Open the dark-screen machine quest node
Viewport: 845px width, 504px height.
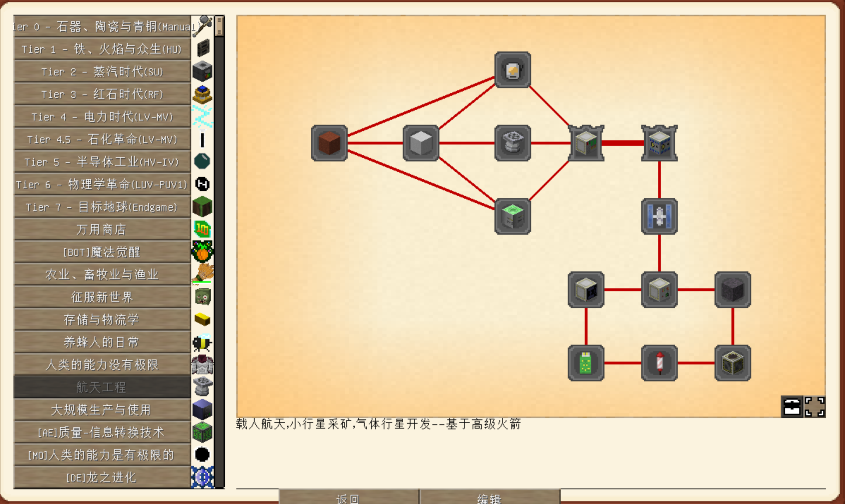coord(586,290)
